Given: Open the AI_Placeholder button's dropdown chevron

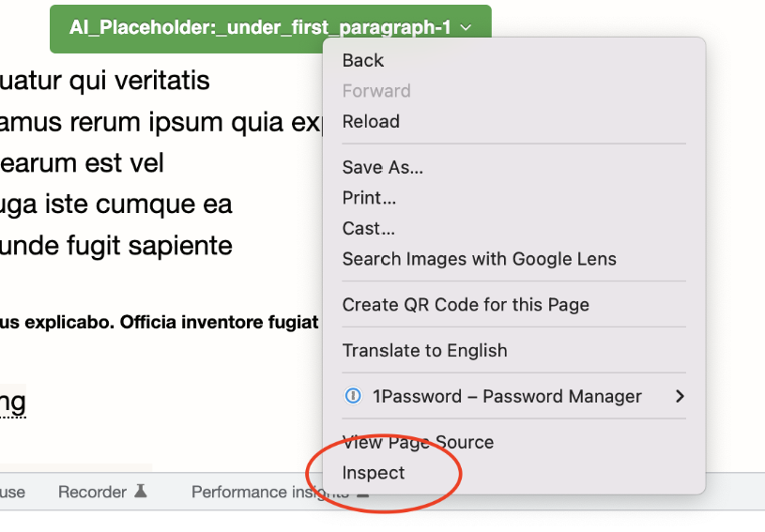Looking at the screenshot, I should pyautogui.click(x=467, y=28).
